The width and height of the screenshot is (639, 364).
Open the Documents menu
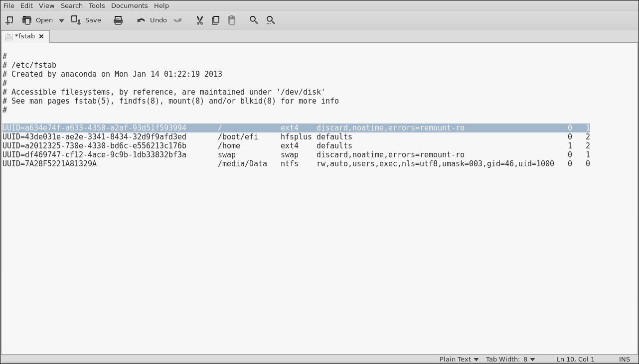tap(129, 5)
